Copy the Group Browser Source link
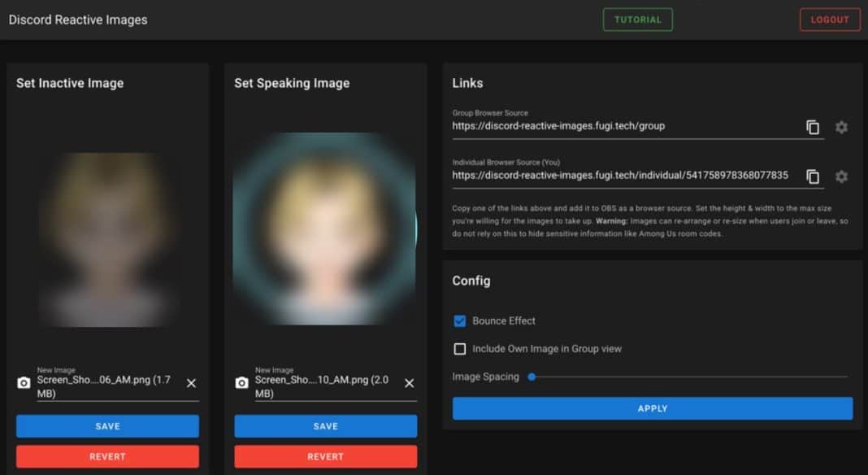Viewport: 868px width, 475px height. click(x=813, y=126)
